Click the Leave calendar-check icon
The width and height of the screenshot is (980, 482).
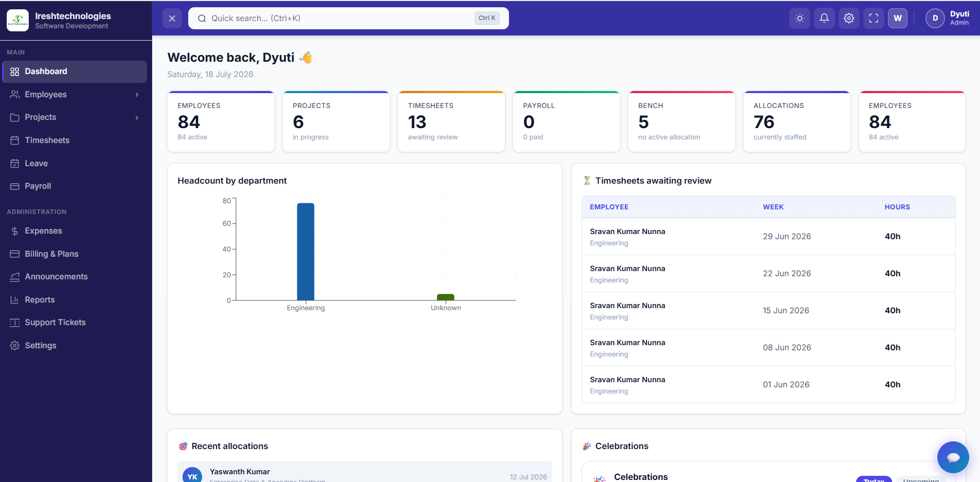click(x=15, y=164)
